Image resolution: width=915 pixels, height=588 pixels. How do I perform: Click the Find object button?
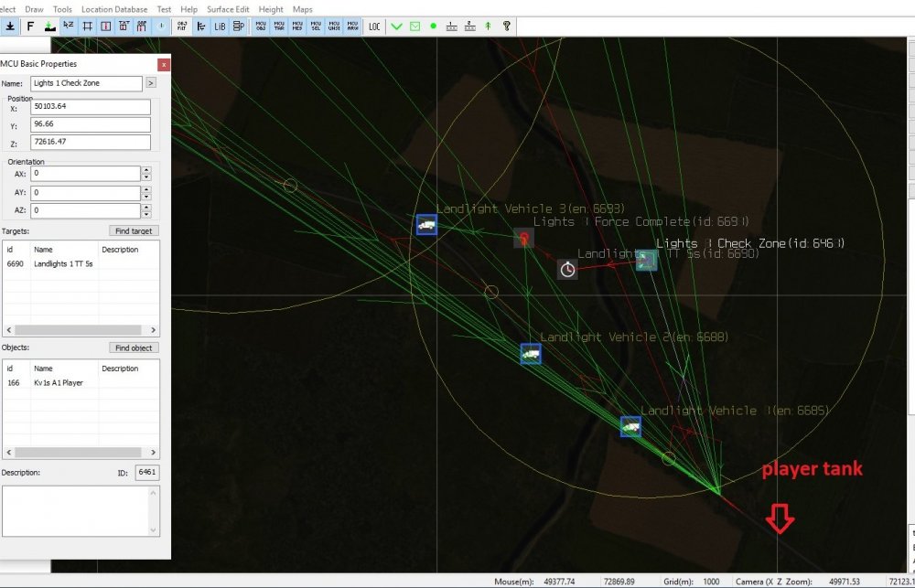coord(134,347)
